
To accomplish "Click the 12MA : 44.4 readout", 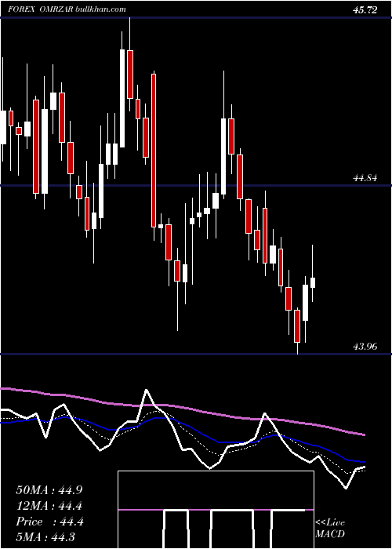I will 49,506.
